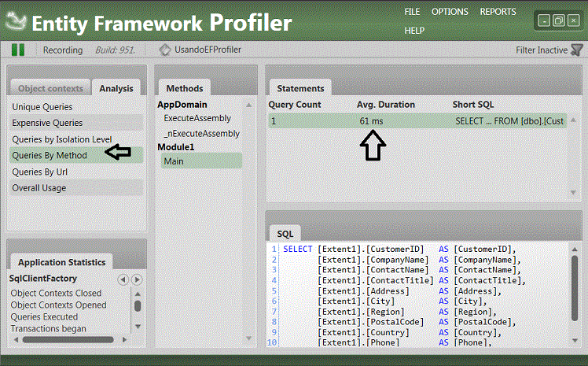Click the statistics horizontal scroll right arrow
This screenshot has width=588, height=366.
click(x=124, y=340)
